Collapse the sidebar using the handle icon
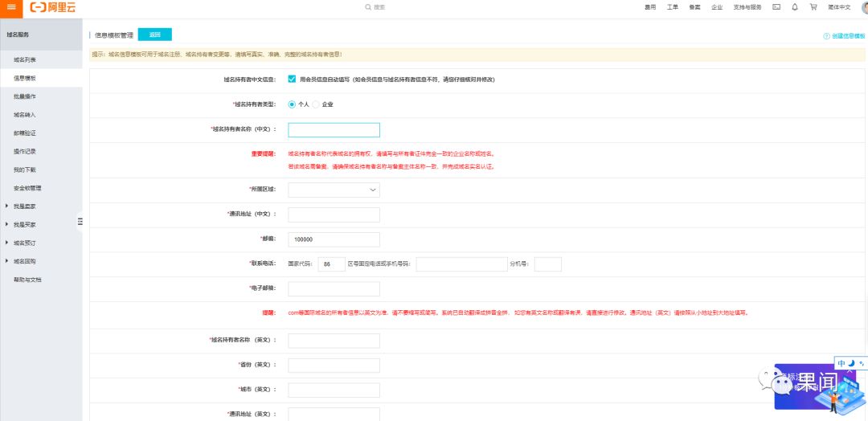The width and height of the screenshot is (868, 421). pos(80,221)
